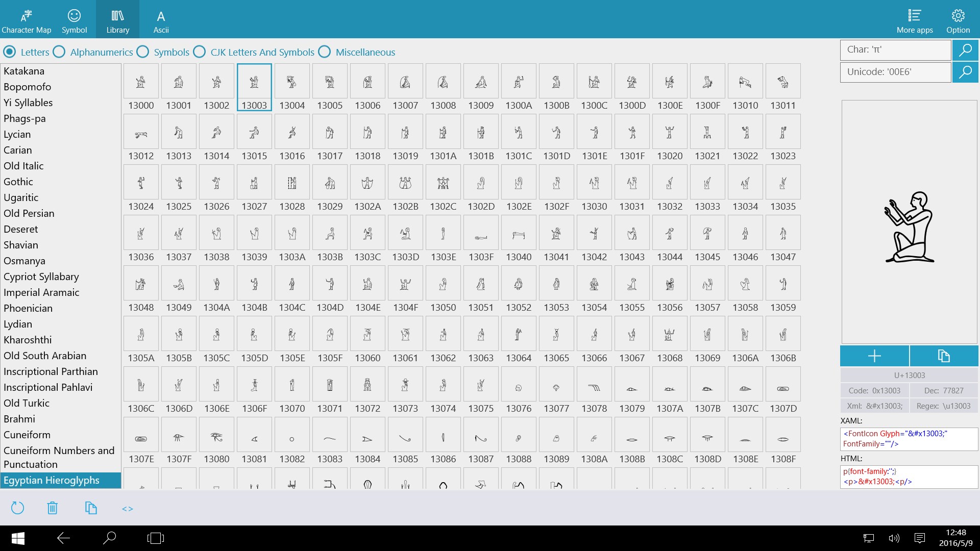
Task: Open Windows Start menu
Action: point(18,538)
